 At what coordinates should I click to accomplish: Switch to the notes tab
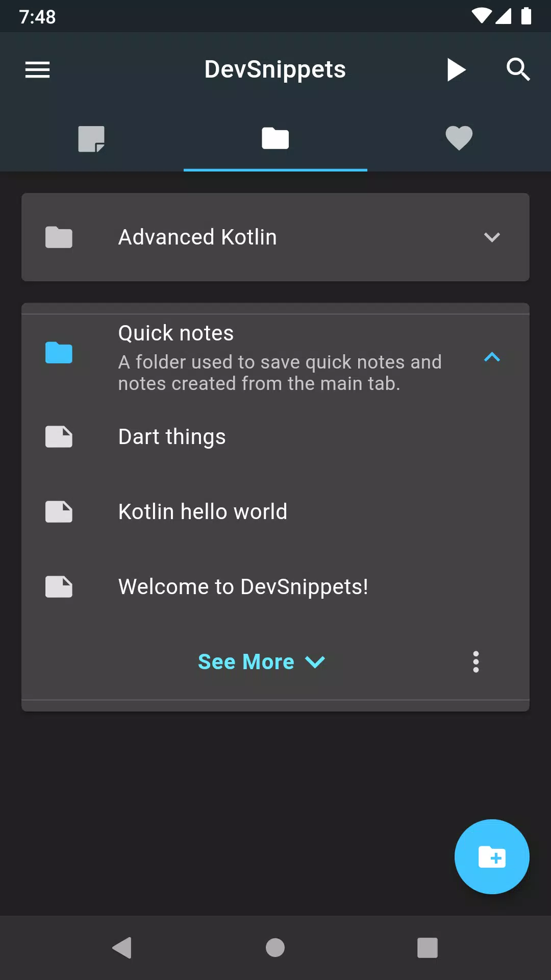[x=91, y=139]
